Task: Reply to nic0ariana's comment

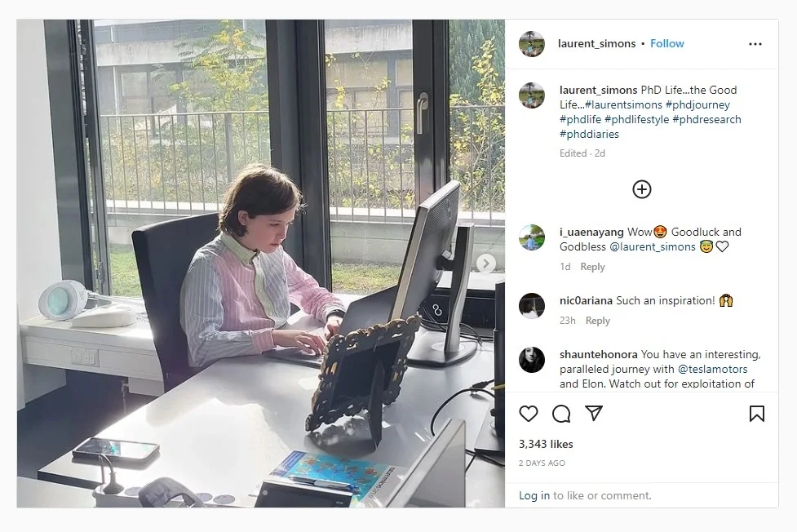Action: coord(598,321)
